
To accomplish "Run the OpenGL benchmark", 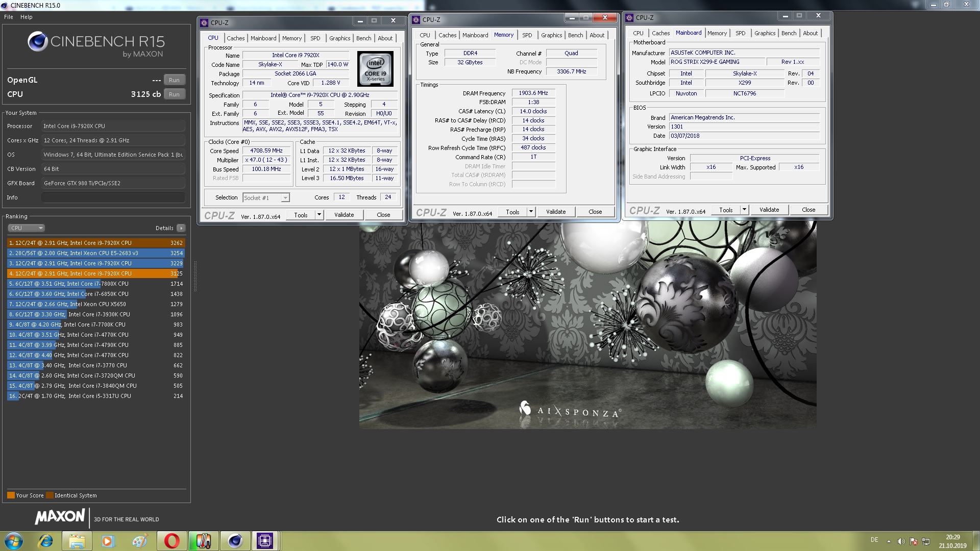I will point(174,80).
